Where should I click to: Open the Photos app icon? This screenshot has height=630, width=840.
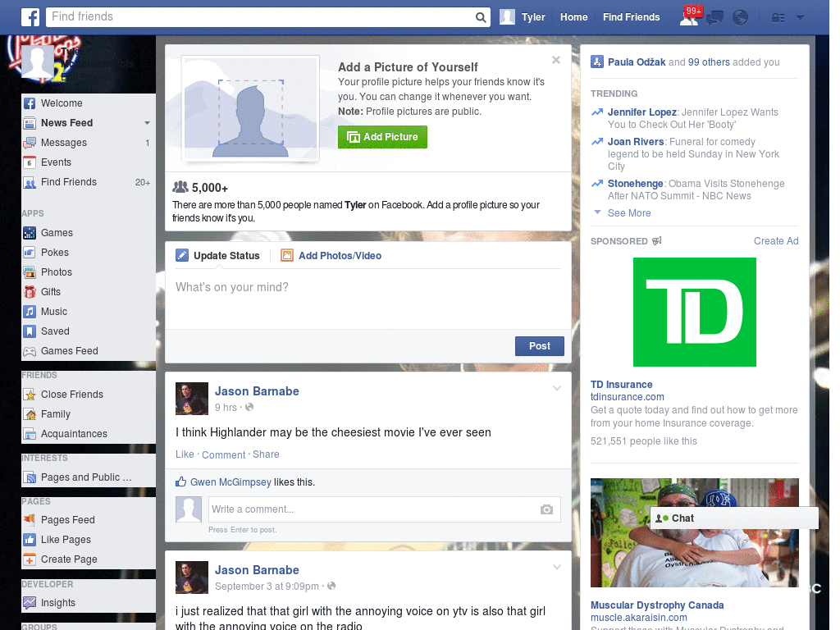tap(30, 272)
